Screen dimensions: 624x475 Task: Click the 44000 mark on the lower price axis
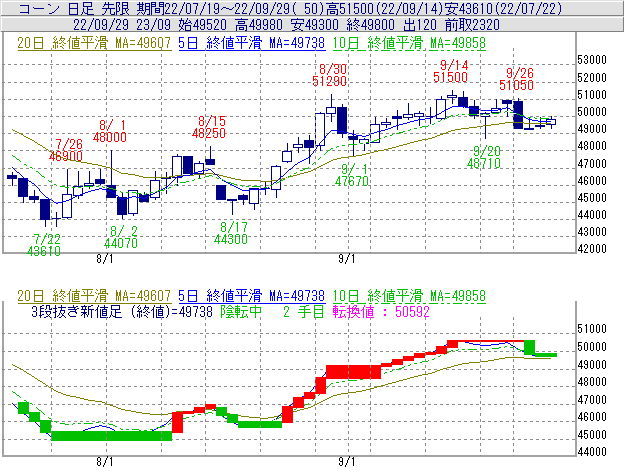click(x=592, y=452)
